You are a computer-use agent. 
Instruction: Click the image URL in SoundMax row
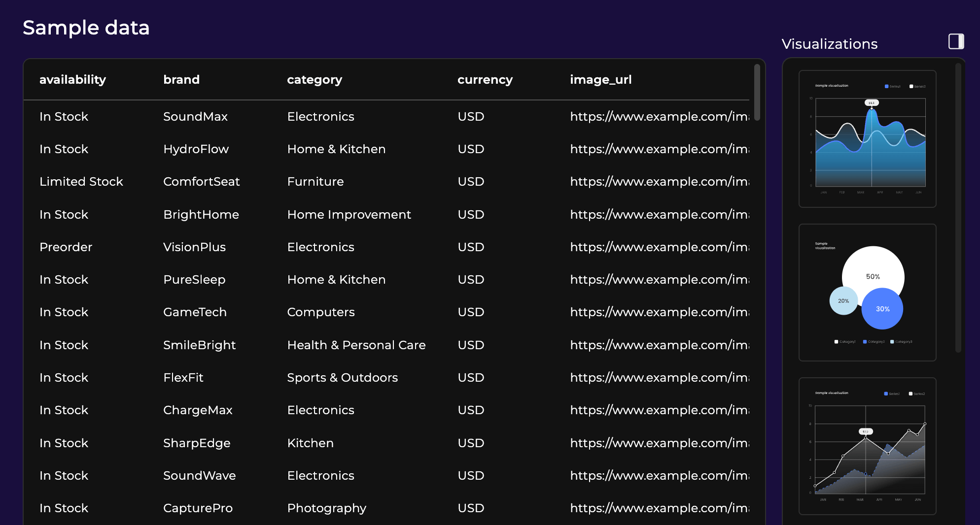click(660, 117)
